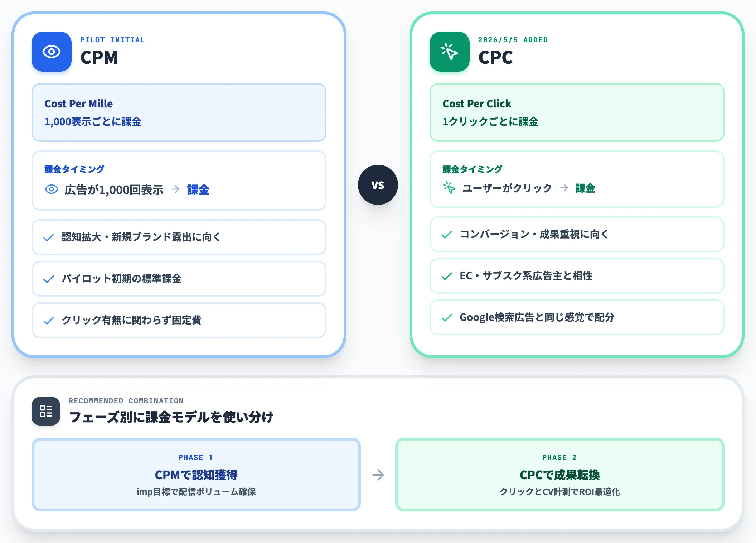756x543 pixels.
Task: Click the list icon beside RECOMMENDED COMBINATION
Action: [46, 411]
